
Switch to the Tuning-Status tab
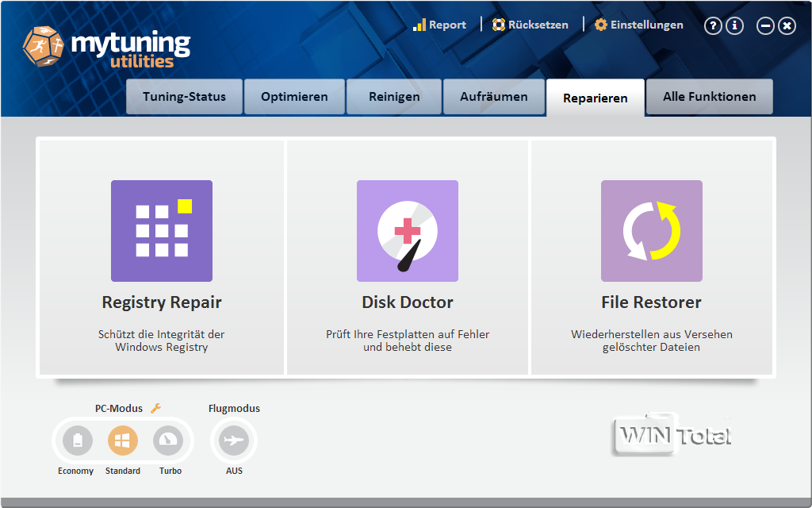(184, 97)
